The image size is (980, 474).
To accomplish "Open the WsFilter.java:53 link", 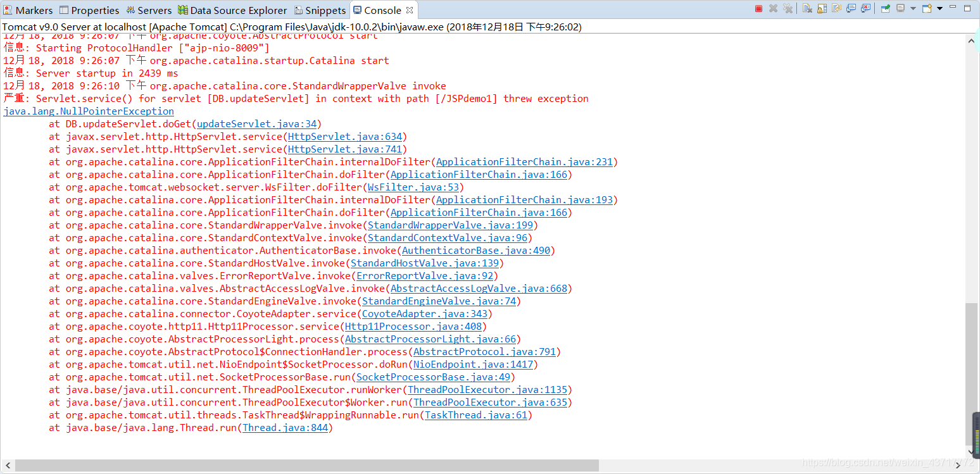I will (413, 187).
